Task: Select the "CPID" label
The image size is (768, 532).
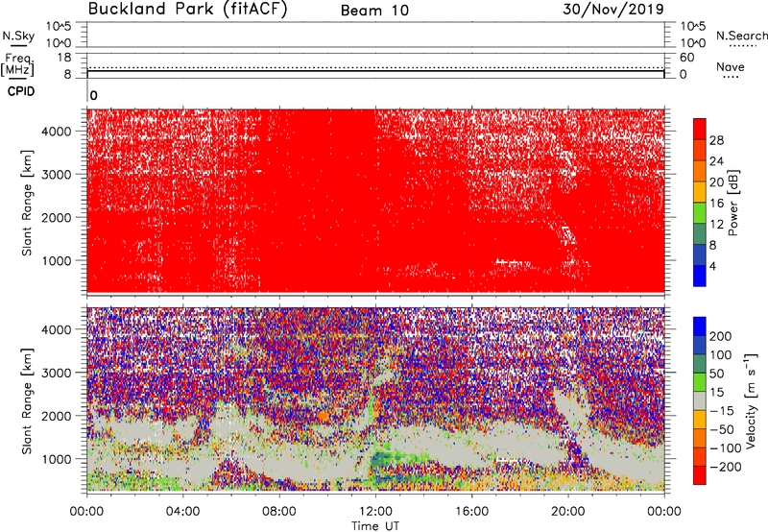Action: (x=21, y=91)
